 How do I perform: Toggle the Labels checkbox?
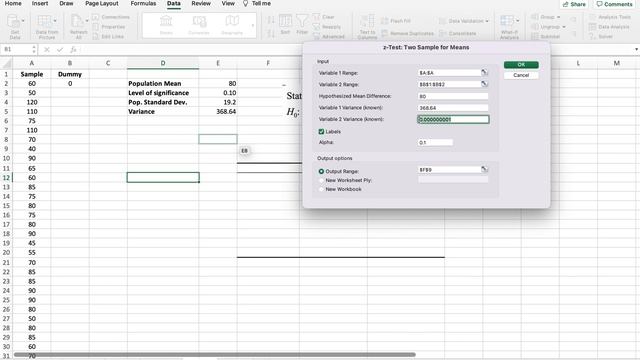[x=321, y=131]
